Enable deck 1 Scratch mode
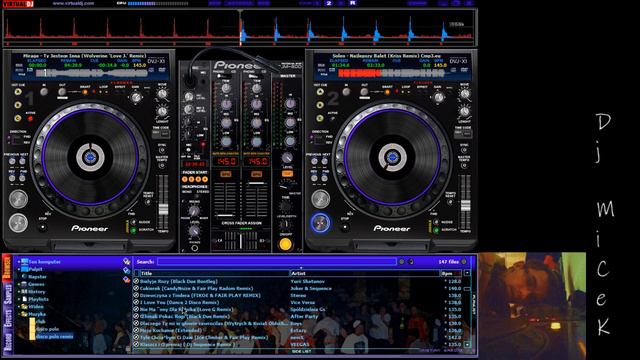 [x=133, y=230]
